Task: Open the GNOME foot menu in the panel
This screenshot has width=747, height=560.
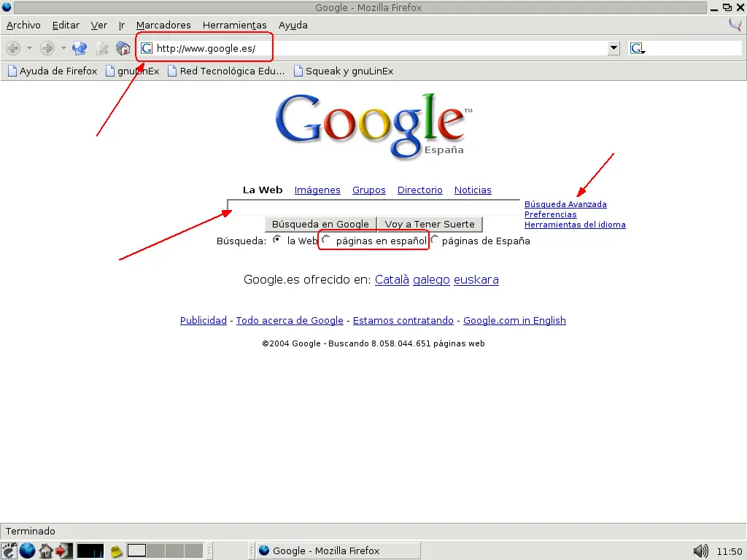Action: click(9, 551)
